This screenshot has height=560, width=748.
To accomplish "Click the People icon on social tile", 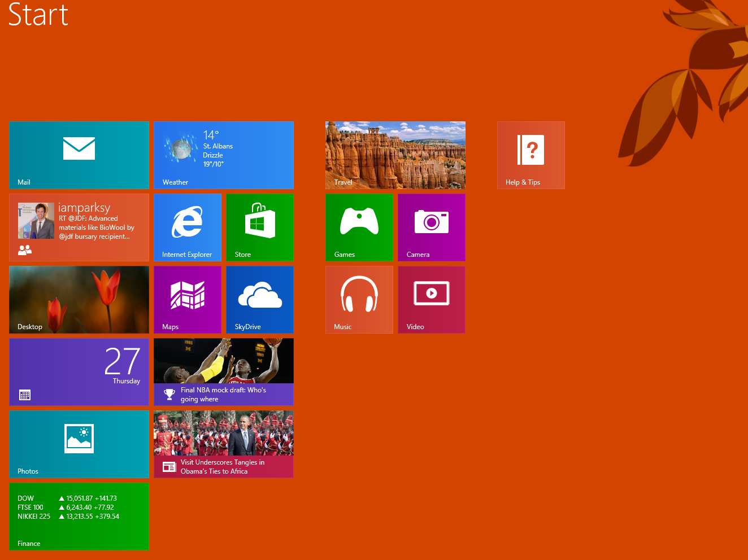I will (25, 250).
